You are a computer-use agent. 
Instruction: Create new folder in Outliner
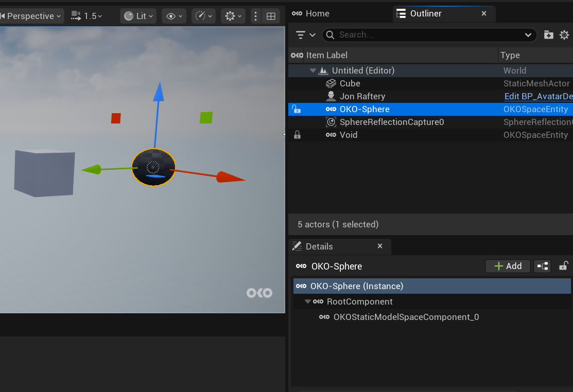548,34
